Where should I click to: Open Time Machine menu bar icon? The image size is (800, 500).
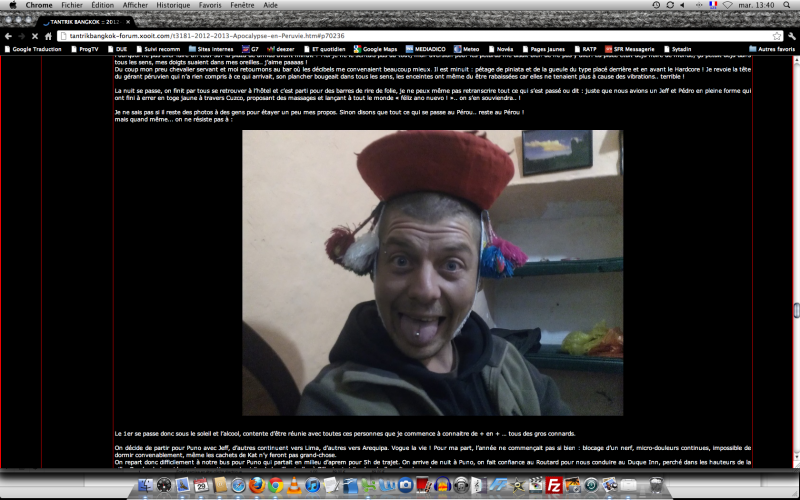656,5
